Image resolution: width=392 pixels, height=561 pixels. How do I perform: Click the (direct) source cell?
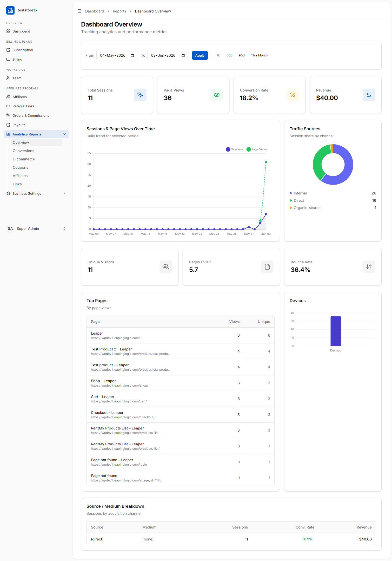[97, 539]
